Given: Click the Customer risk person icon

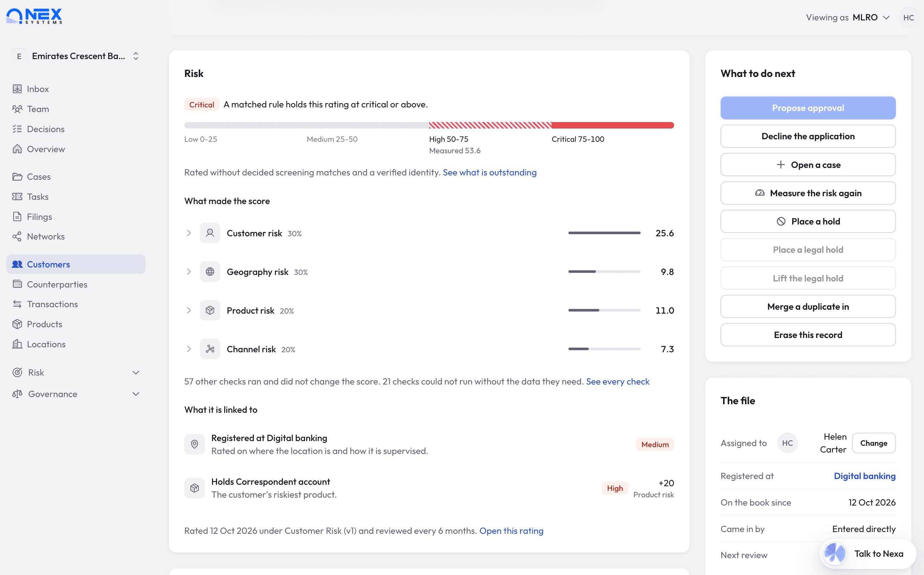Looking at the screenshot, I should click(x=210, y=233).
